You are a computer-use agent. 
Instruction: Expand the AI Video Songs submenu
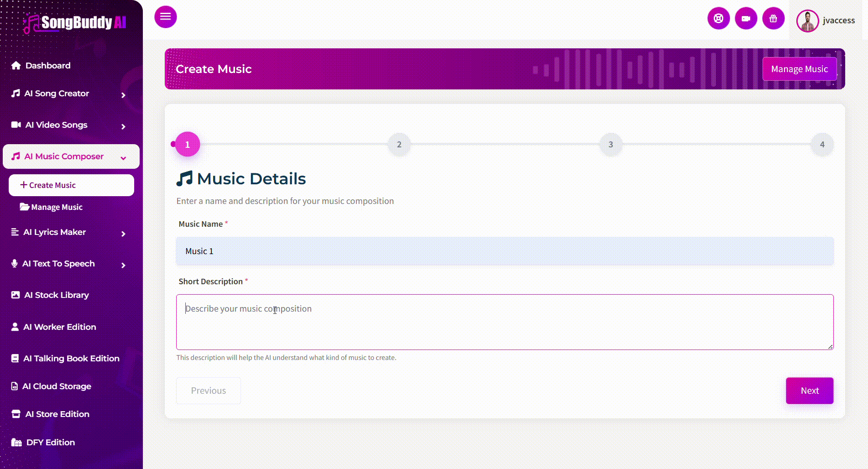pyautogui.click(x=123, y=126)
